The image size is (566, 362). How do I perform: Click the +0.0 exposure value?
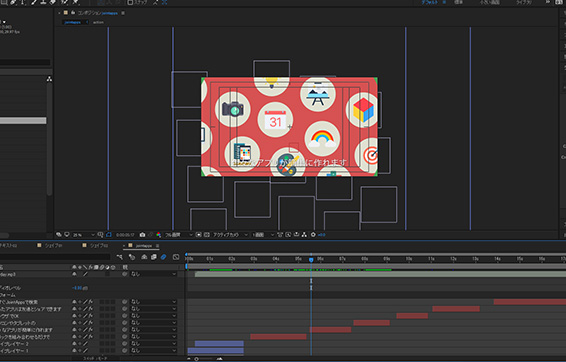[322, 235]
